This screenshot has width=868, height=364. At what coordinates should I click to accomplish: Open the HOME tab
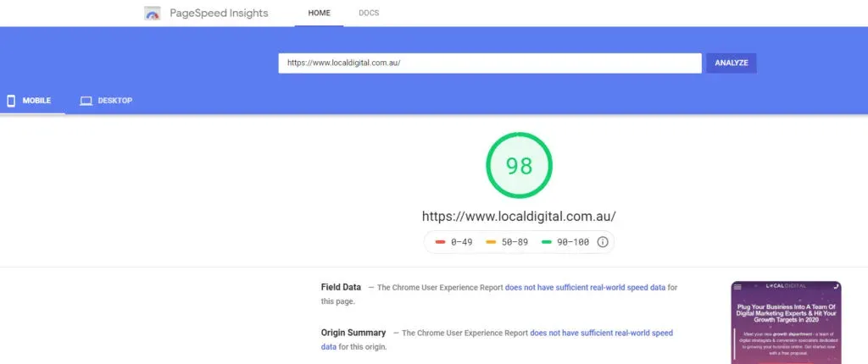coord(319,14)
